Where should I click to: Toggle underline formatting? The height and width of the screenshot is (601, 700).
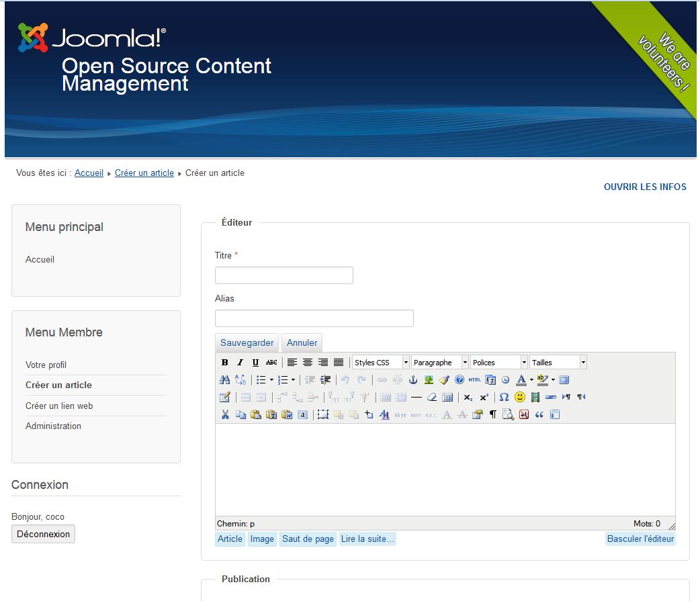point(255,363)
